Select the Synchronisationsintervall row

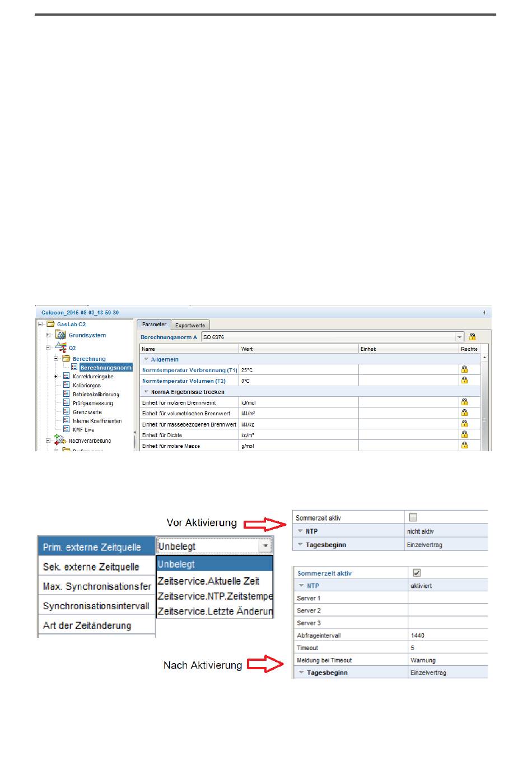[x=96, y=606]
